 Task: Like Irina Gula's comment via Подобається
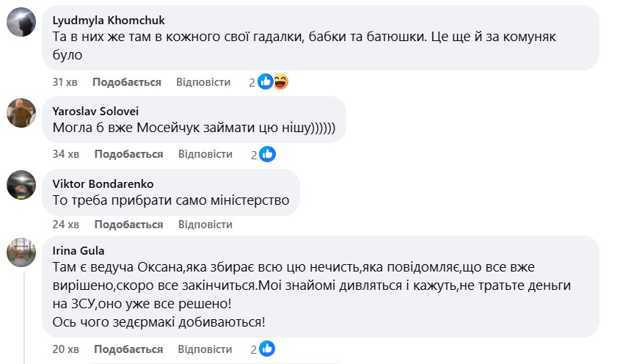(128, 348)
